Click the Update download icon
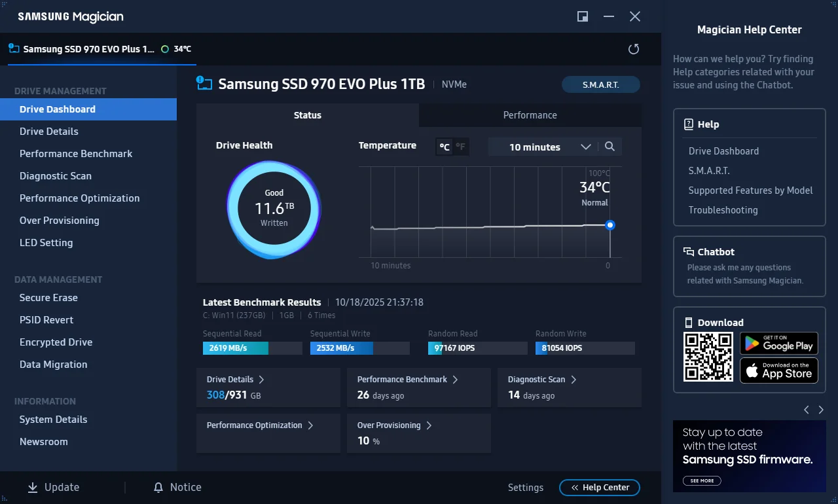Viewport: 838px width, 504px height. point(33,488)
